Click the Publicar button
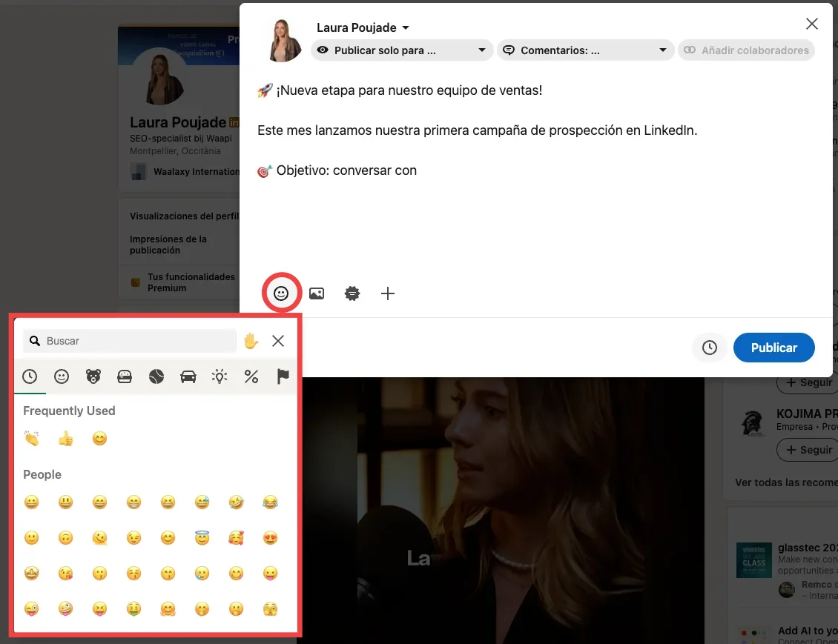 [774, 348]
